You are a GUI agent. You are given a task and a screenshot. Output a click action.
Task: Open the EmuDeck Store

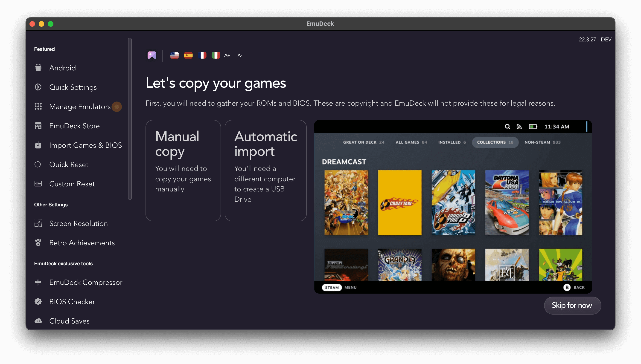(74, 126)
